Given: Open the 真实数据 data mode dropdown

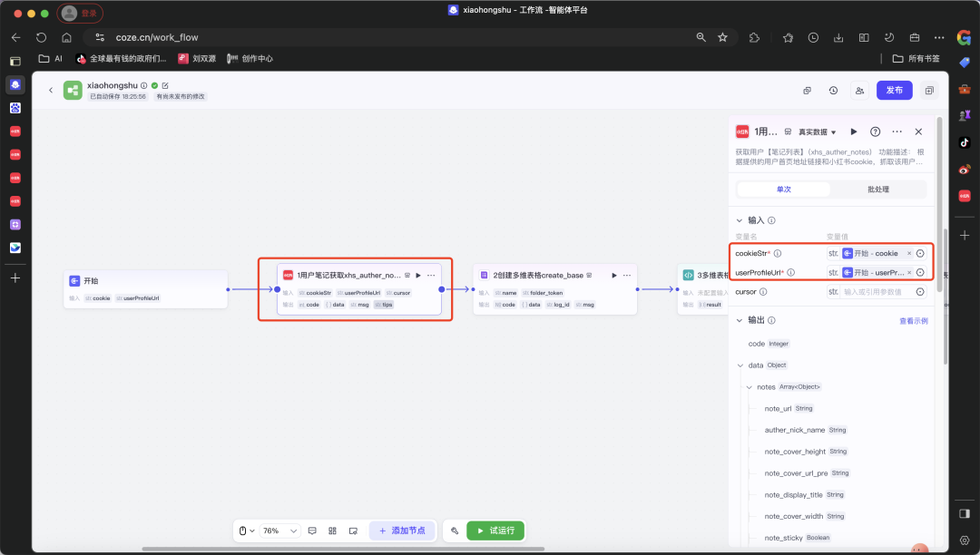Looking at the screenshot, I should 817,131.
